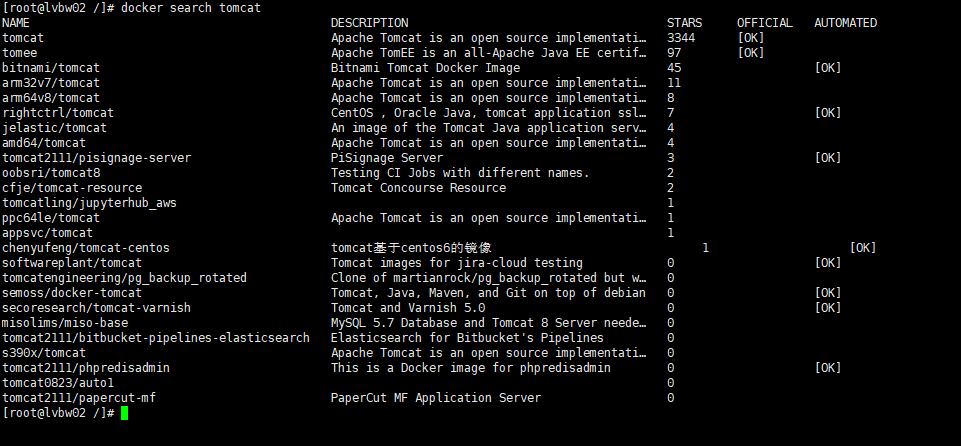
Task: Click the STARS column header
Action: coord(685,23)
